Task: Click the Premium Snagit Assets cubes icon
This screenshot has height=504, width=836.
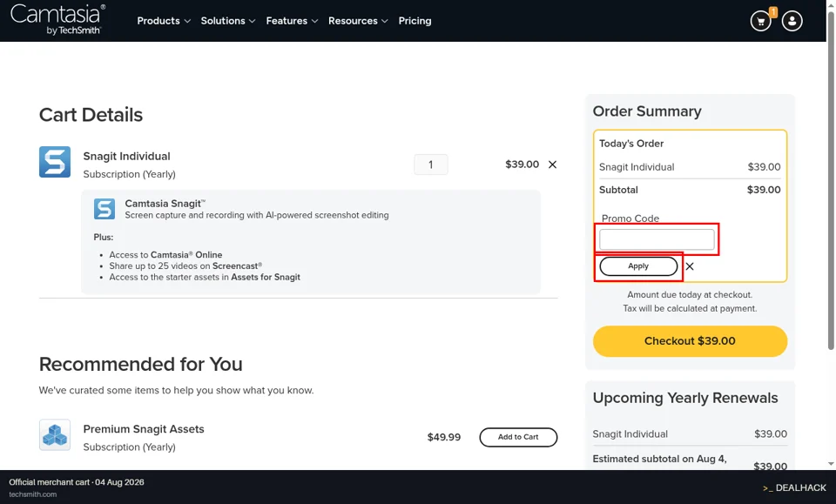Action: (54, 434)
